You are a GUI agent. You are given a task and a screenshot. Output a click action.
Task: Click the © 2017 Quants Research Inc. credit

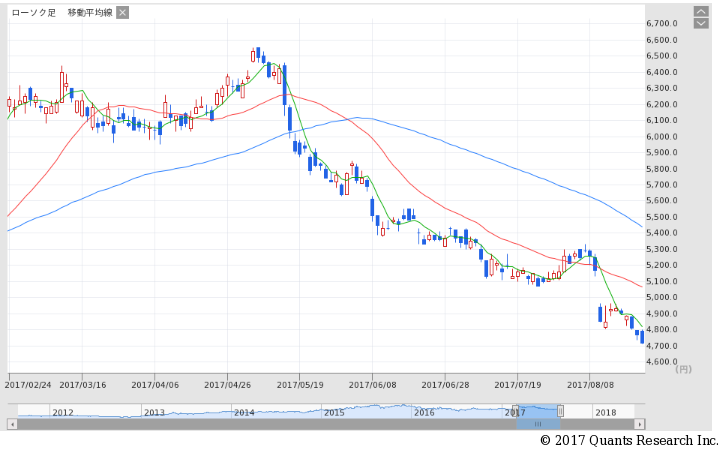(x=629, y=440)
